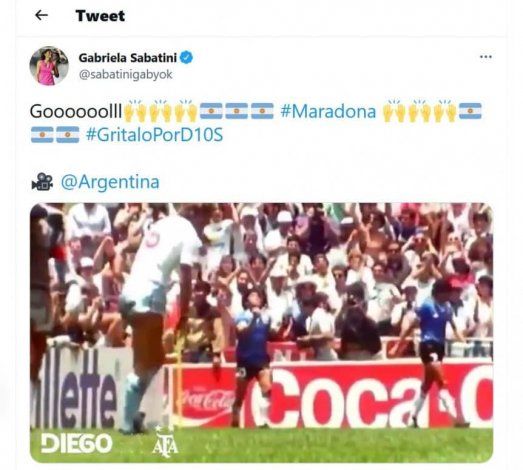Screen dimensions: 523x470
Task: Open the Gabriela Sabatini display name
Action: coord(127,58)
